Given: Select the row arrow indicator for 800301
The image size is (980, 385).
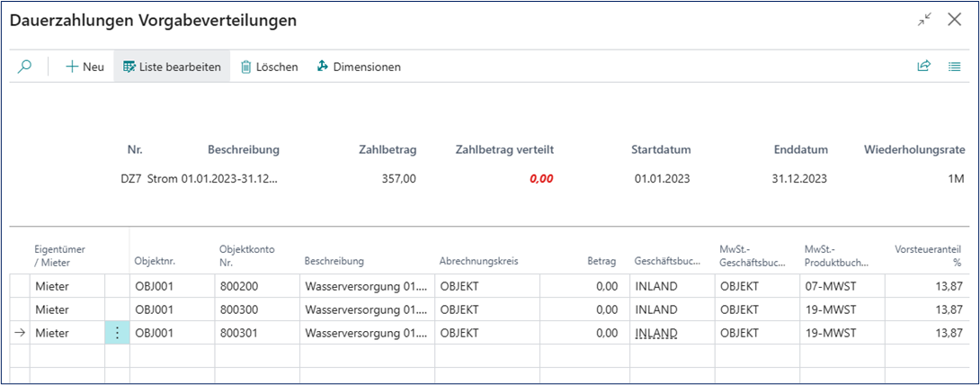Looking at the screenshot, I should coord(20,333).
